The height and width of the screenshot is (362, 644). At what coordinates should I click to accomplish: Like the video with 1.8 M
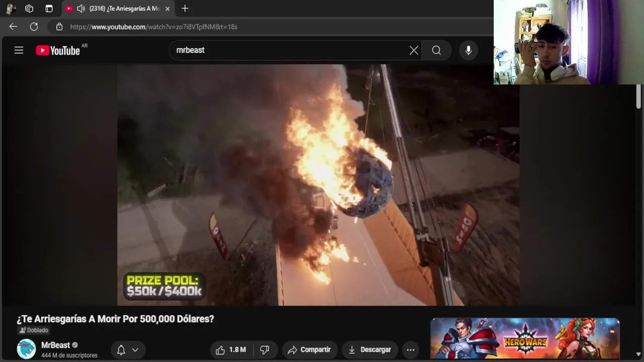pyautogui.click(x=231, y=350)
